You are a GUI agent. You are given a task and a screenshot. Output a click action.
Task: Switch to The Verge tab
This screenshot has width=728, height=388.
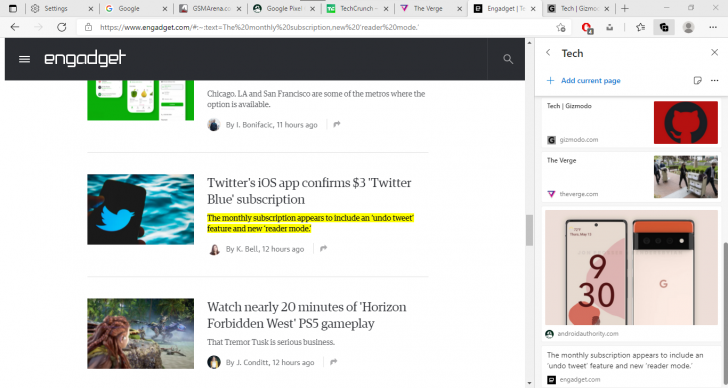[431, 8]
